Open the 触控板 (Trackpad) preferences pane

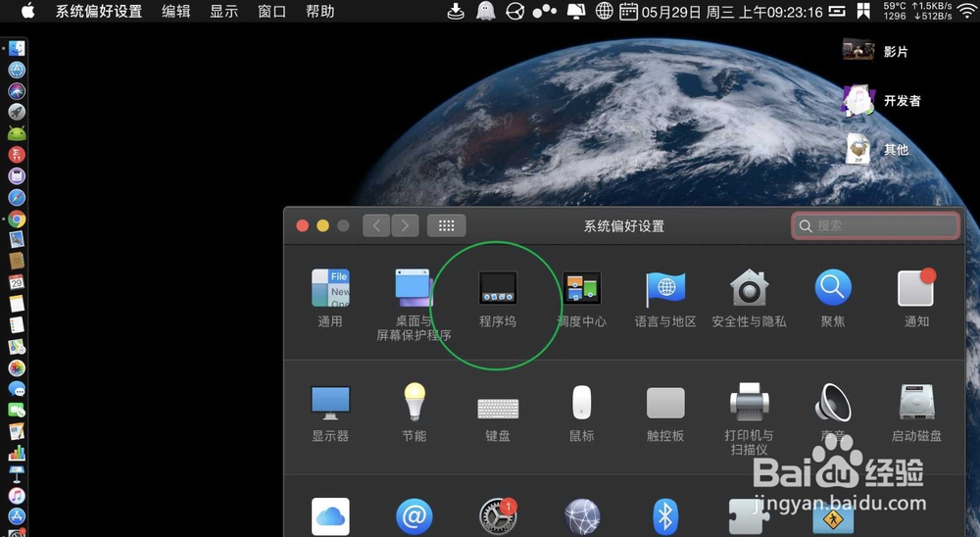click(x=665, y=414)
